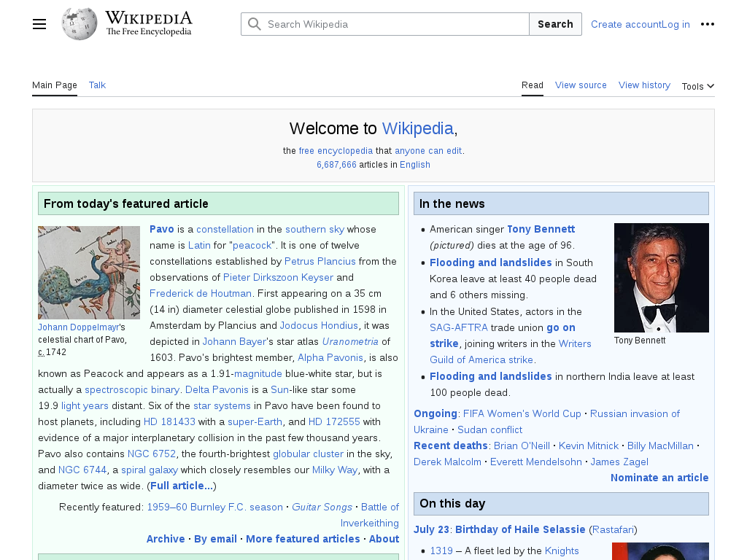Open the Sudan conflict link
This screenshot has width=747, height=560.
tap(489, 430)
